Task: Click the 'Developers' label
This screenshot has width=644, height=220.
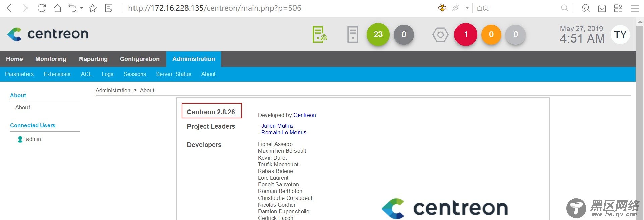Action: [x=204, y=145]
